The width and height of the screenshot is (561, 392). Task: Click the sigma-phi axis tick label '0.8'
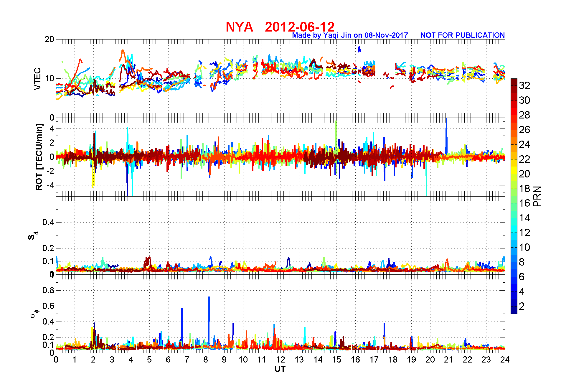click(48, 290)
